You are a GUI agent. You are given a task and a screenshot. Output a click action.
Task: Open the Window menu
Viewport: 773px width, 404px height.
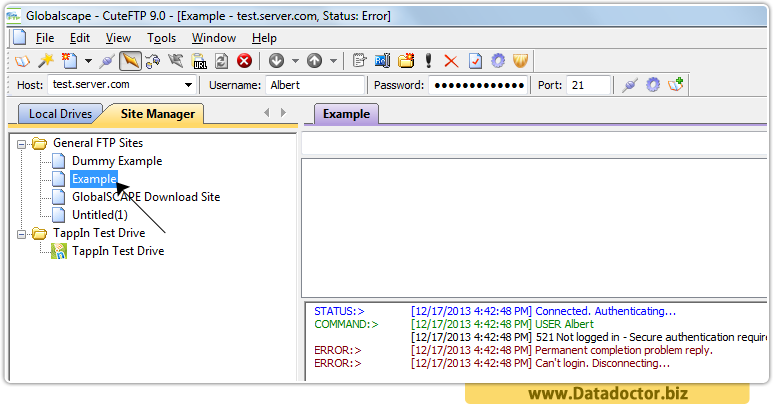pos(214,38)
